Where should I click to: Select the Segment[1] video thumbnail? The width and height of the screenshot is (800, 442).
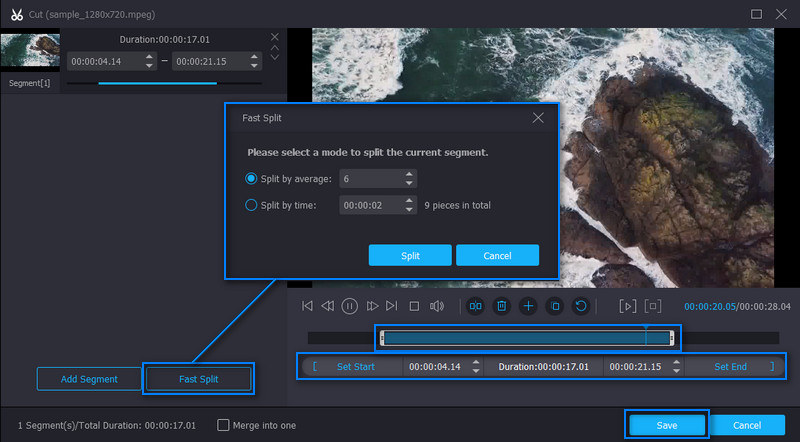tap(30, 52)
